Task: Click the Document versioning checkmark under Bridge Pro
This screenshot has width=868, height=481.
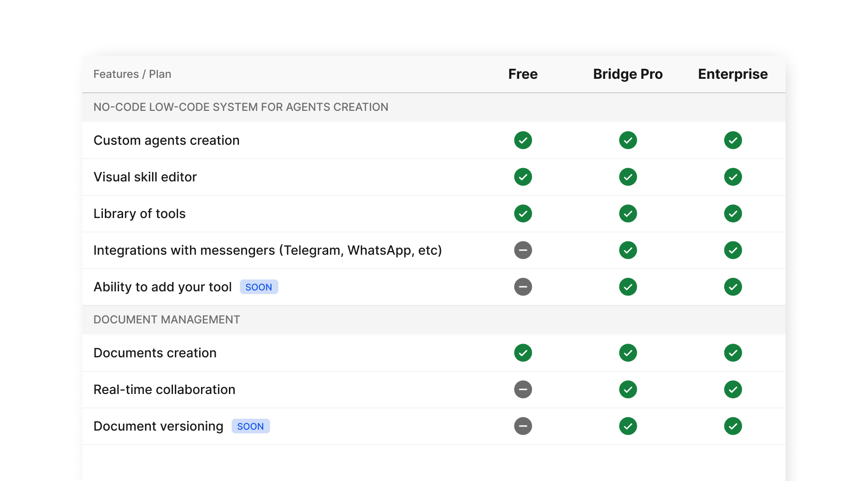Action: pyautogui.click(x=628, y=426)
